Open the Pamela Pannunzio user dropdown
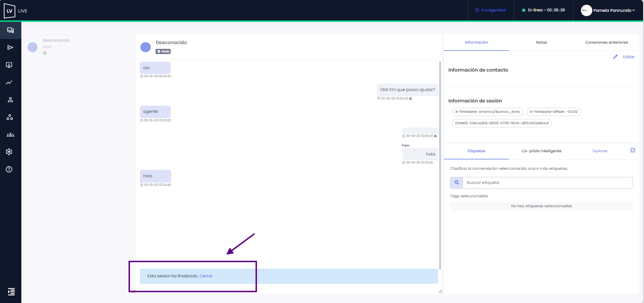 614,10
